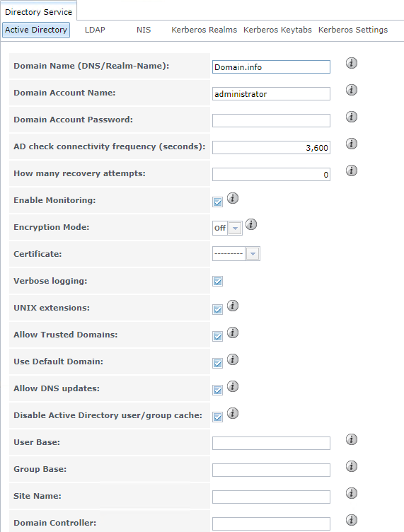Uncheck UNIX extensions checkbox
The height and width of the screenshot is (532, 404).
pos(218,309)
